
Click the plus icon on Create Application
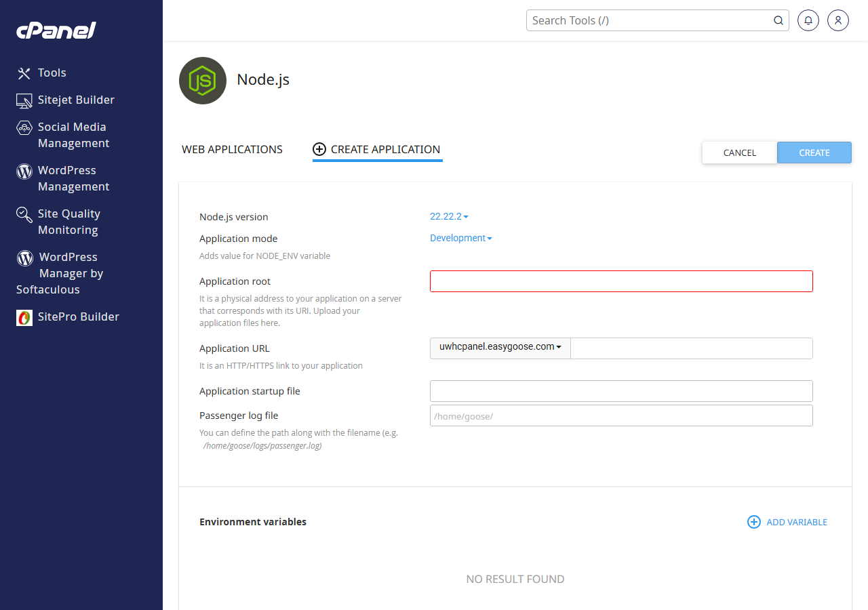coord(319,149)
